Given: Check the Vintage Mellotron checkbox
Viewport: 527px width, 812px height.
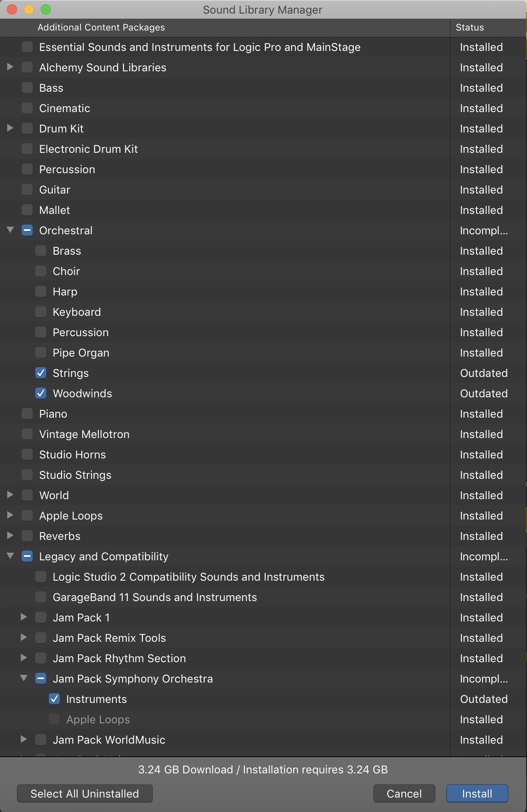Looking at the screenshot, I should tap(27, 434).
